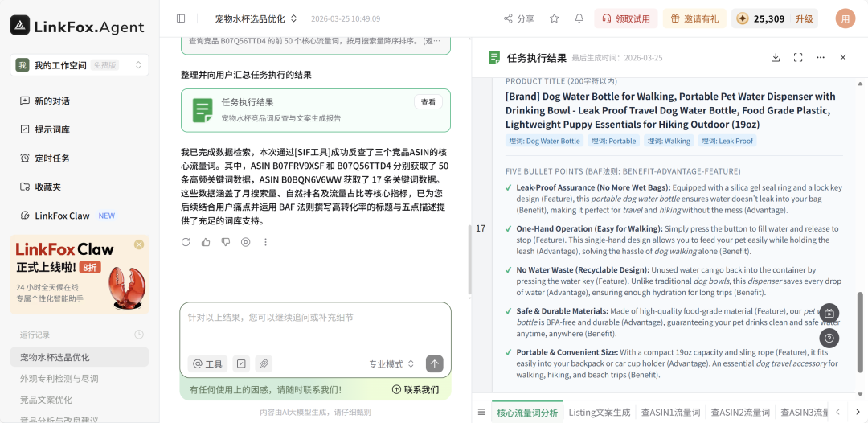Expand the 专业模式 mode selector
Image resolution: width=868 pixels, height=423 pixels.
pos(391,364)
